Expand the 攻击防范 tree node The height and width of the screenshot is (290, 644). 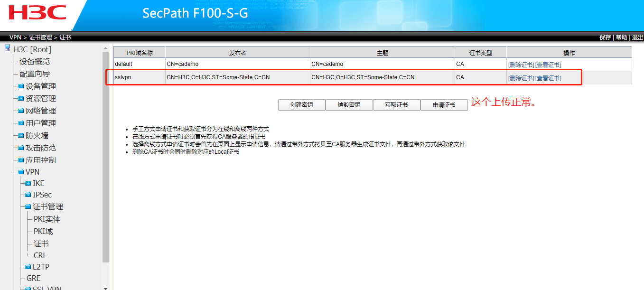point(21,148)
